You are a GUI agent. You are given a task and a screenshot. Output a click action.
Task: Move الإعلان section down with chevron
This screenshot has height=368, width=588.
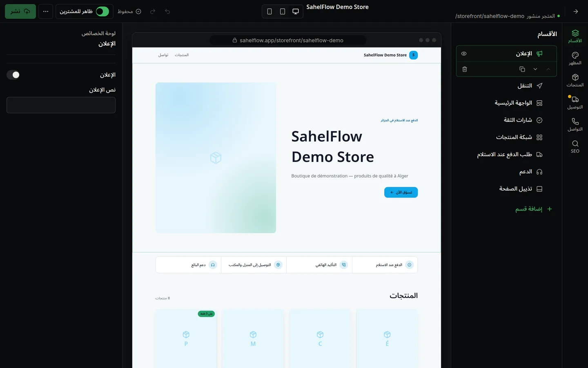(535, 69)
